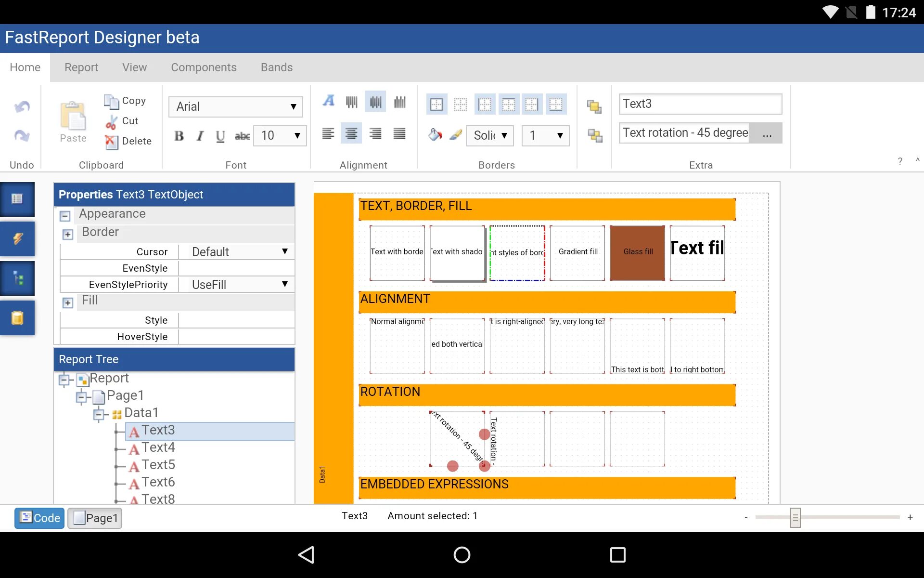Click the Undo arrow icon
This screenshot has width=924, height=578.
22,106
